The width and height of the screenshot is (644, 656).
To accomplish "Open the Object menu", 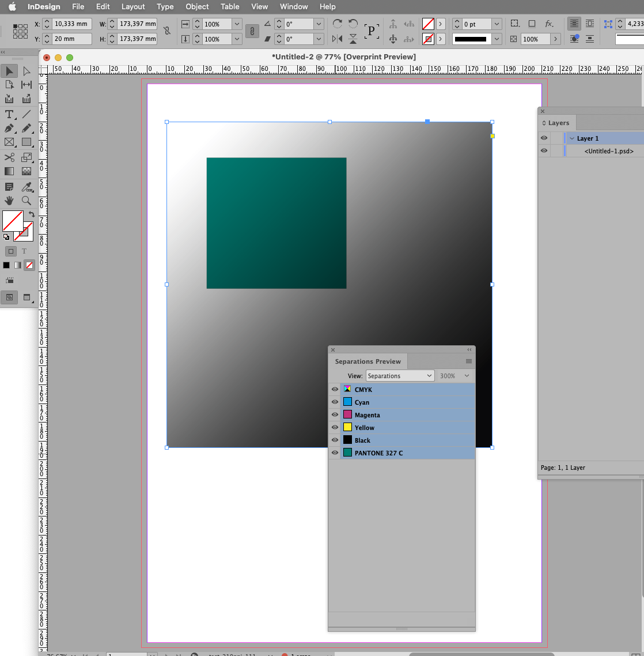I will coord(197,6).
